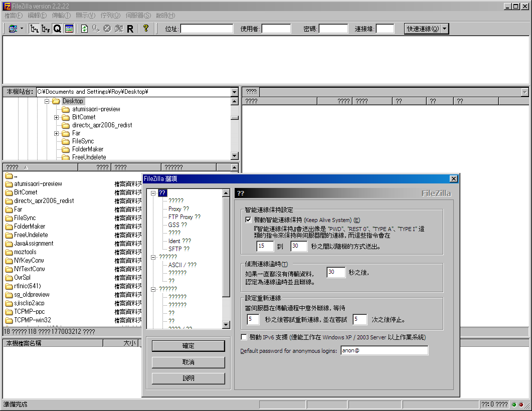Viewport: 532px width, 411px height.
Task: Click the anonymous login password field
Action: point(384,350)
